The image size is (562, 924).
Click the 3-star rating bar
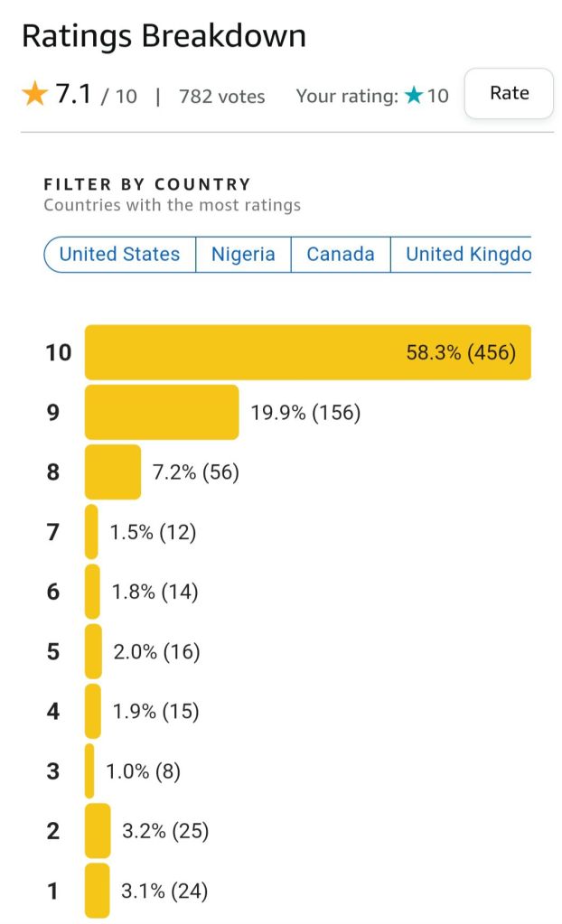89,770
